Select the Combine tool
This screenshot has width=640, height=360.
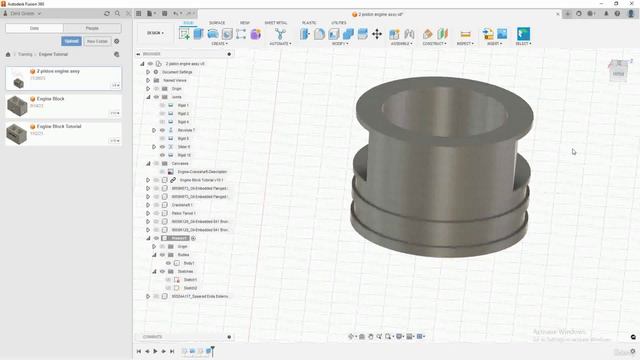(x=348, y=34)
